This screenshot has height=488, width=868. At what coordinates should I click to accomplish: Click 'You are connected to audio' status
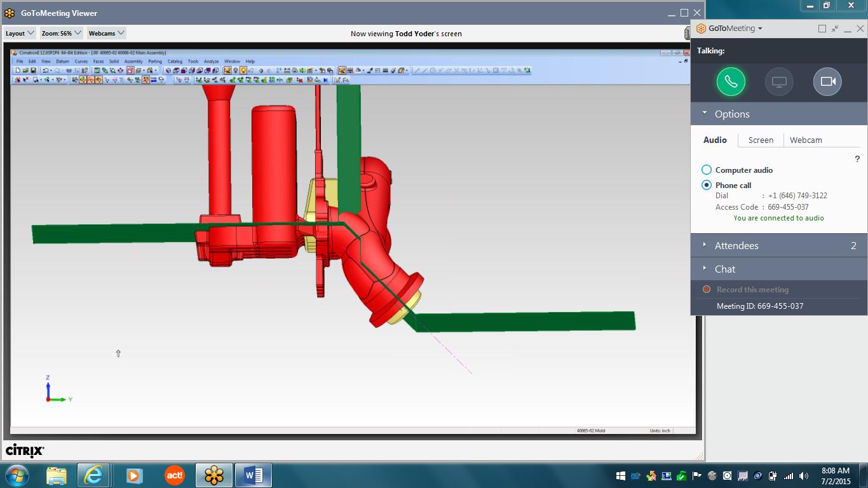point(778,218)
